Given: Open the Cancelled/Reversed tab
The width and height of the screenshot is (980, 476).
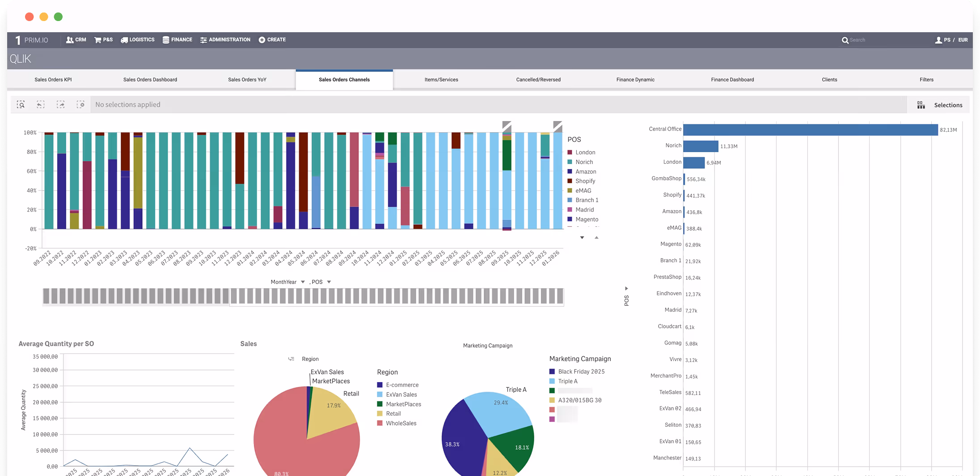Looking at the screenshot, I should (538, 80).
